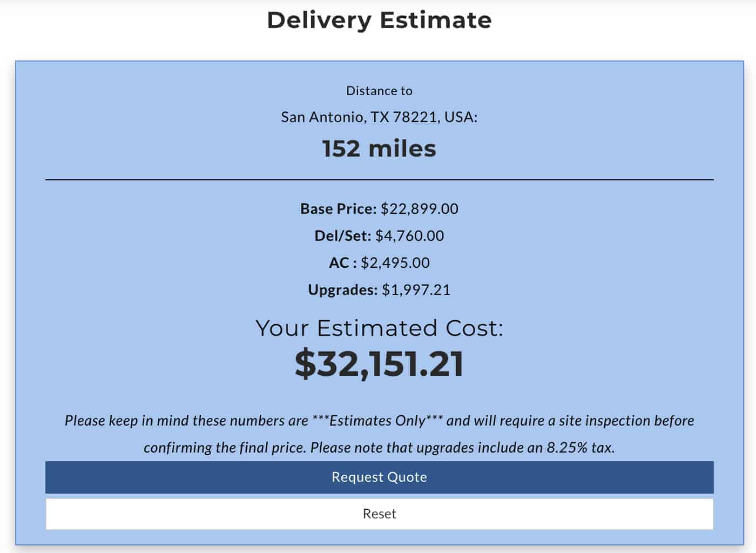
Task: Select the $22,899.00 base price amount
Action: 420,209
